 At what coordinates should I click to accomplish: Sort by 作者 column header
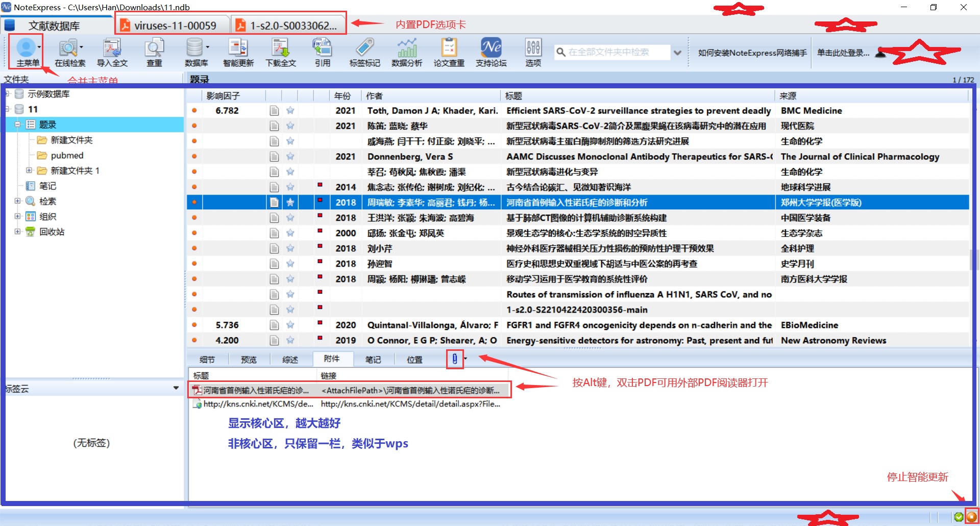point(431,95)
